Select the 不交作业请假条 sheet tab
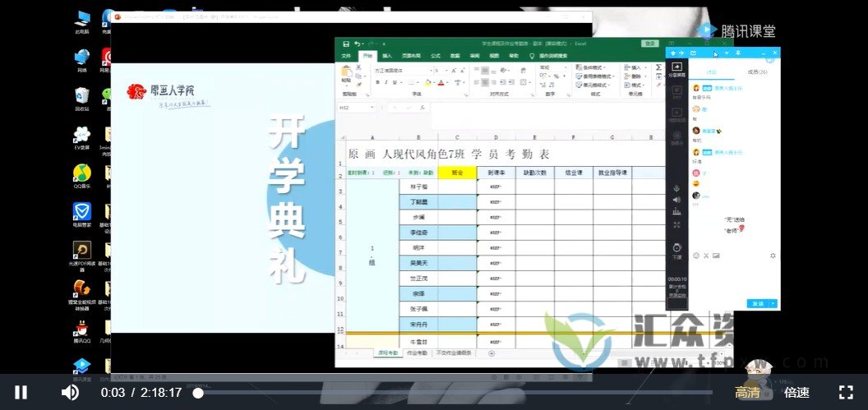Screen dimensions: 868x410 [x=454, y=352]
